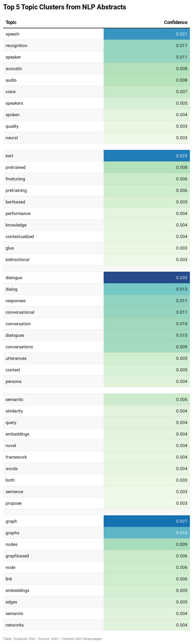The height and width of the screenshot is (644, 193).
Task: Select the 'bert' topic cell
Action: [x=9, y=156]
